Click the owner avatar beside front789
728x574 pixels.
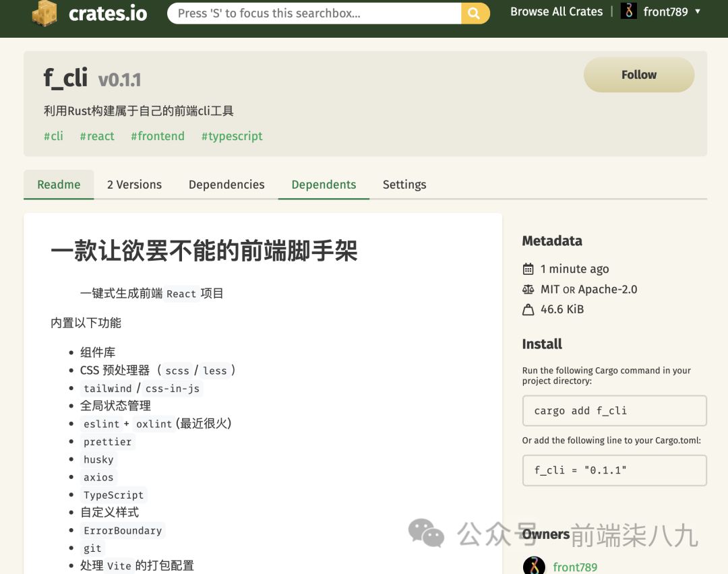[x=534, y=566]
